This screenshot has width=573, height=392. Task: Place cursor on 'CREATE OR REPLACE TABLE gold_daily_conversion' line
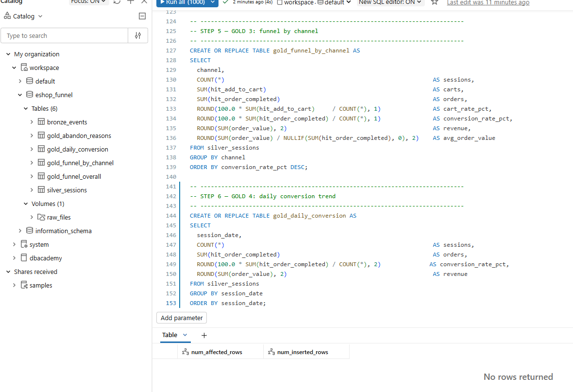click(273, 216)
